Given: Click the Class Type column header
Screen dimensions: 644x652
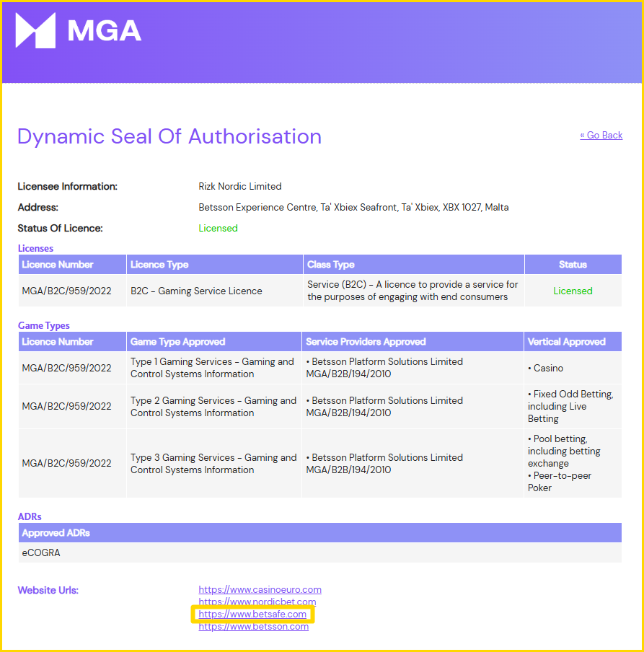Looking at the screenshot, I should [x=414, y=265].
